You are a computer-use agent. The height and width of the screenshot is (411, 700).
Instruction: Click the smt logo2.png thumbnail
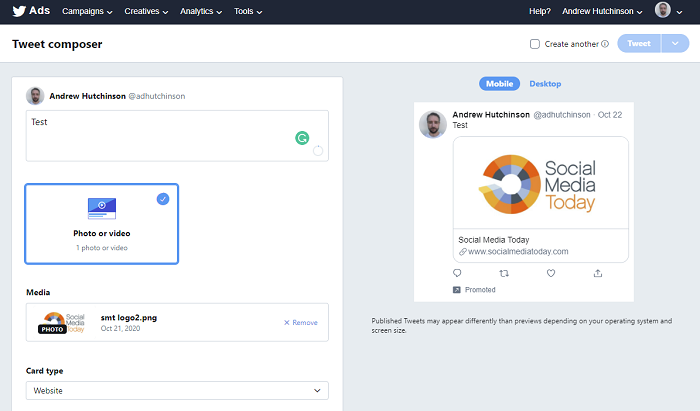tap(62, 323)
